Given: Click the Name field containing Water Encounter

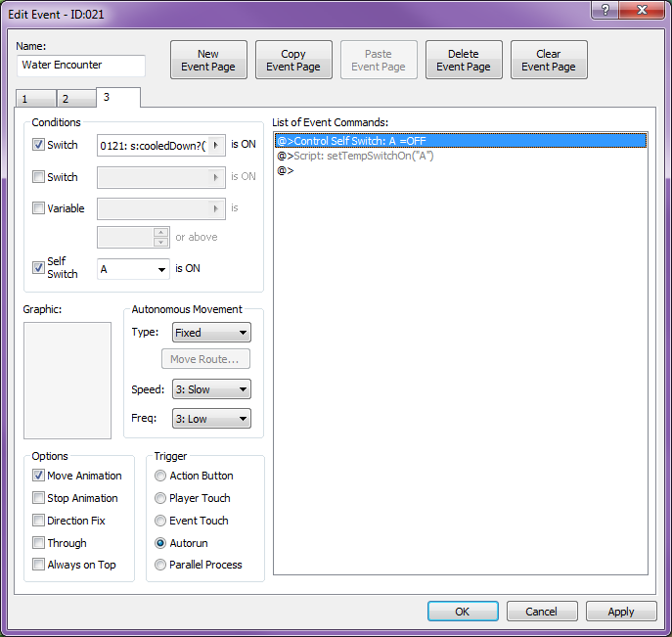Looking at the screenshot, I should [x=82, y=66].
